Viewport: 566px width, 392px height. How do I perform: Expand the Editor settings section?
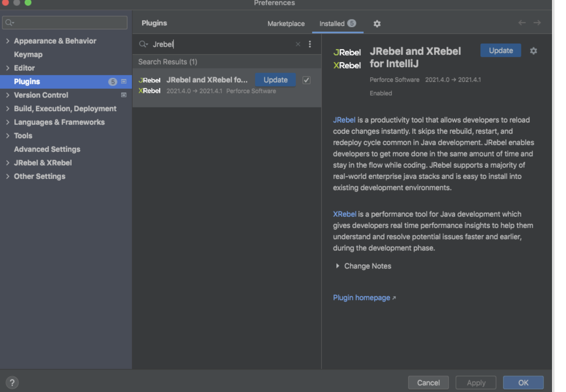(8, 68)
